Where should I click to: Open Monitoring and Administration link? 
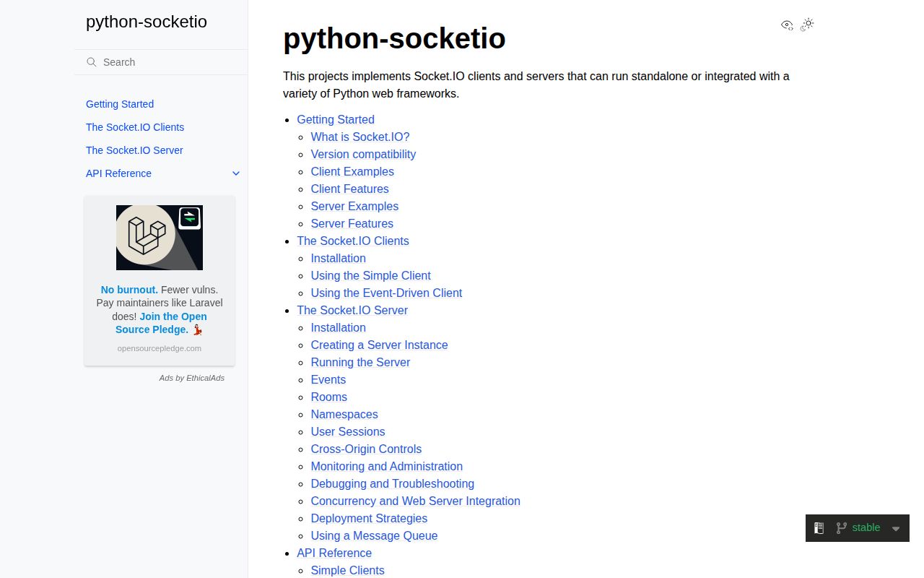point(386,467)
